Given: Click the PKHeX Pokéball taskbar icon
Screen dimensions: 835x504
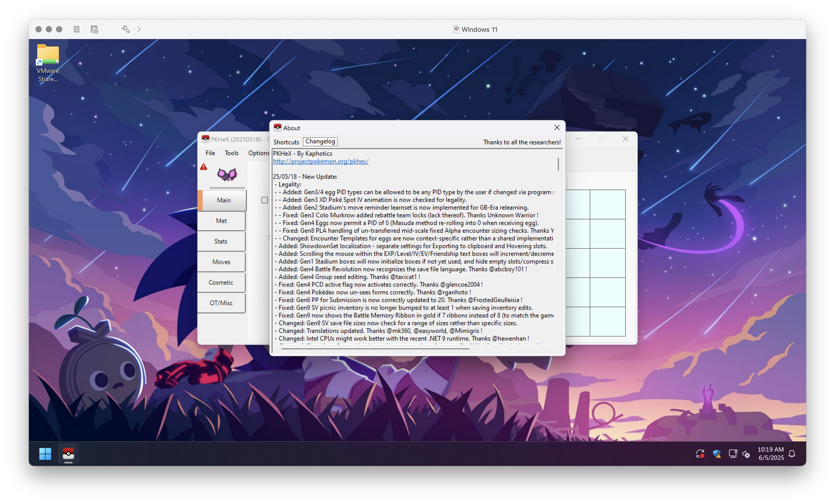Looking at the screenshot, I should point(68,454).
